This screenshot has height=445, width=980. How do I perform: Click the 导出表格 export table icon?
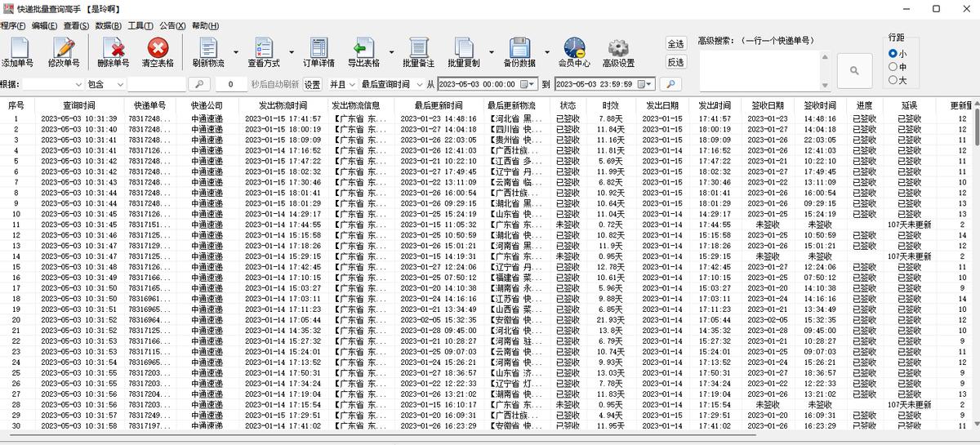coord(363,47)
